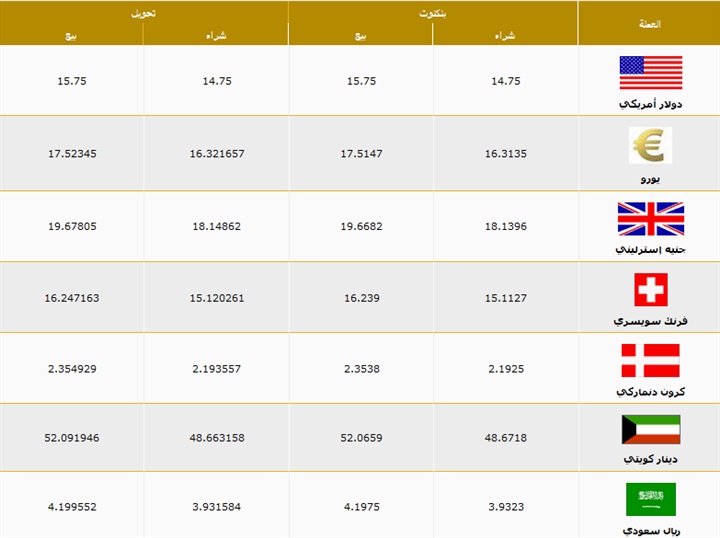Click the العملة column header
The image size is (720, 538).
coord(649,23)
